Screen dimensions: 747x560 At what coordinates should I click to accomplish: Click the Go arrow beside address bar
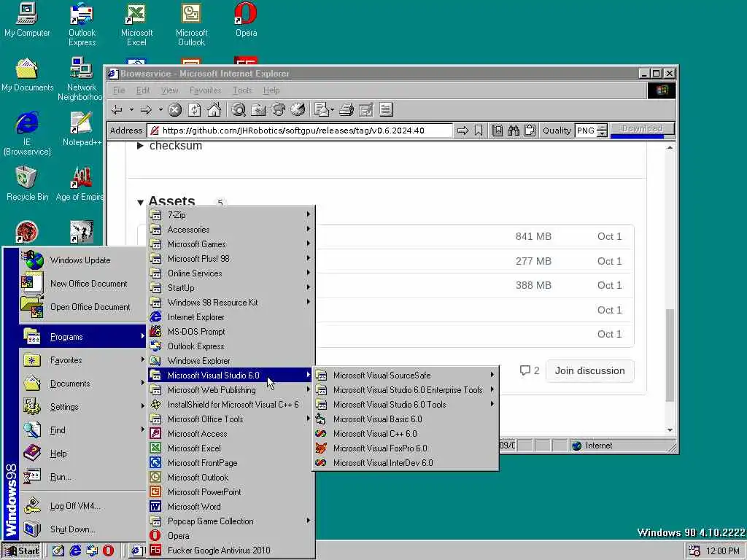tap(462, 131)
